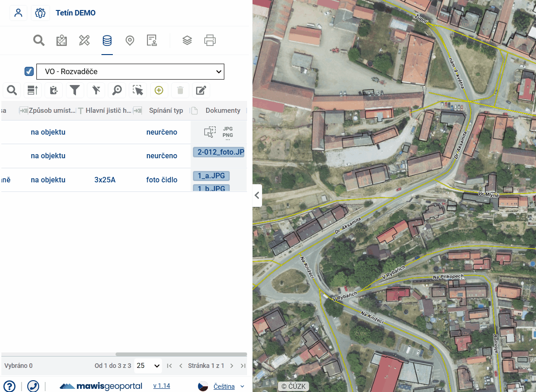Add a new record with plus icon
Image resolution: width=536 pixels, height=392 pixels.
tap(159, 90)
